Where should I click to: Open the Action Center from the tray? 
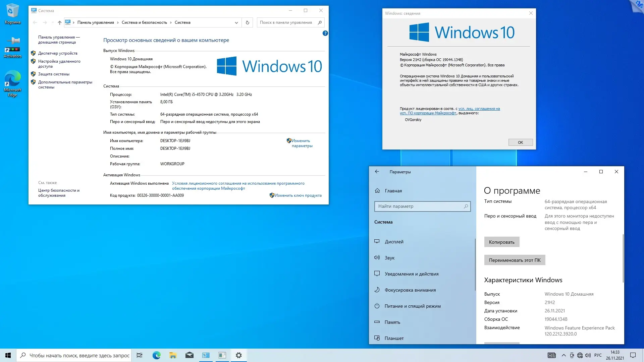pyautogui.click(x=633, y=355)
